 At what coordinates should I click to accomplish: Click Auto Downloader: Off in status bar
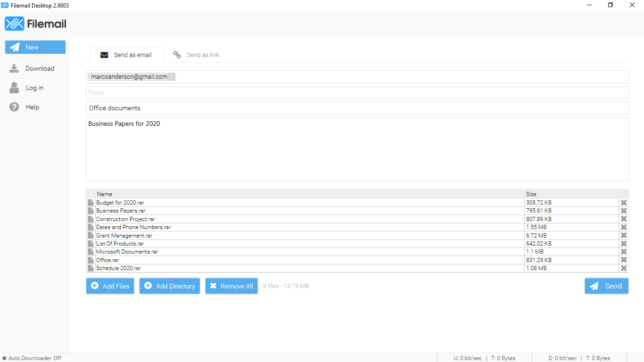(35, 358)
